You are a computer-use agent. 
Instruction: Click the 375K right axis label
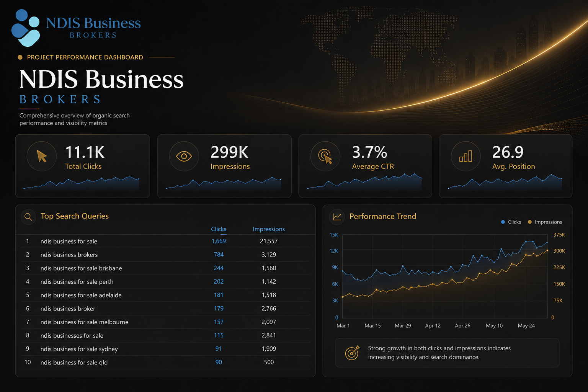coord(559,235)
